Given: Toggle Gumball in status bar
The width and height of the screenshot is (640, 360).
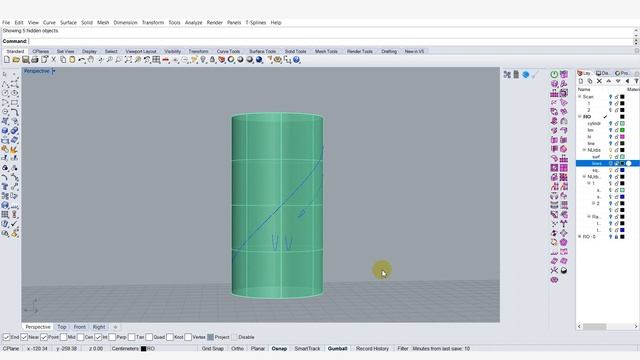Looking at the screenshot, I should tap(338, 349).
